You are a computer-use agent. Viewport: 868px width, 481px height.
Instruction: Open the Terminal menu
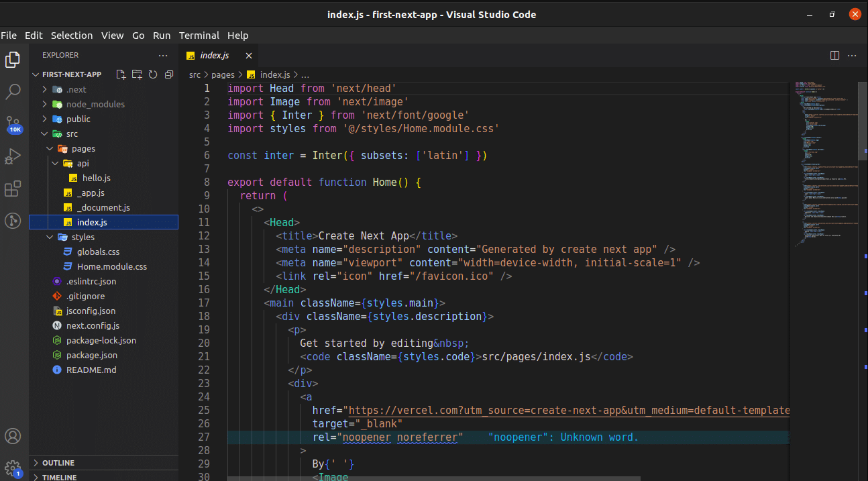coord(199,35)
